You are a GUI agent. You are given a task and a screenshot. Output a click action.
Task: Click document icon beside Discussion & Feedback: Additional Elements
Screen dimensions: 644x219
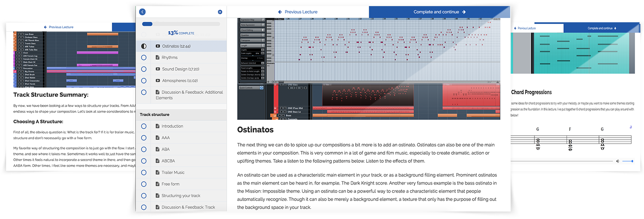(x=158, y=92)
